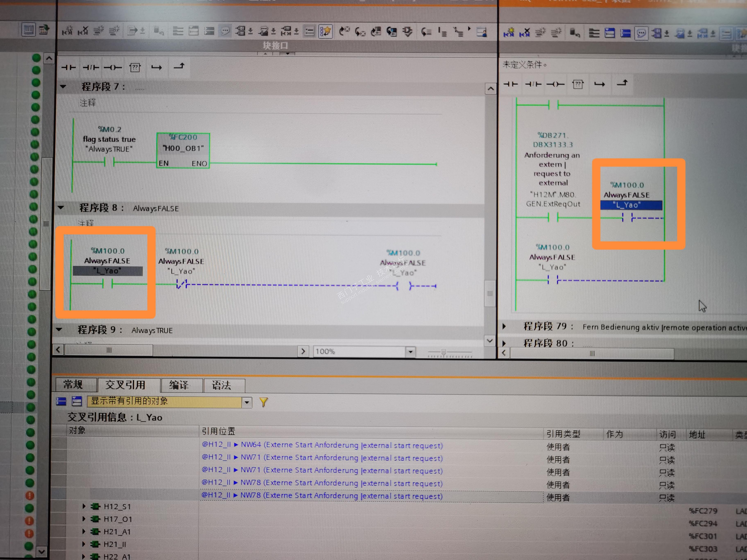Open the zoom 100% dropdown

(x=410, y=352)
